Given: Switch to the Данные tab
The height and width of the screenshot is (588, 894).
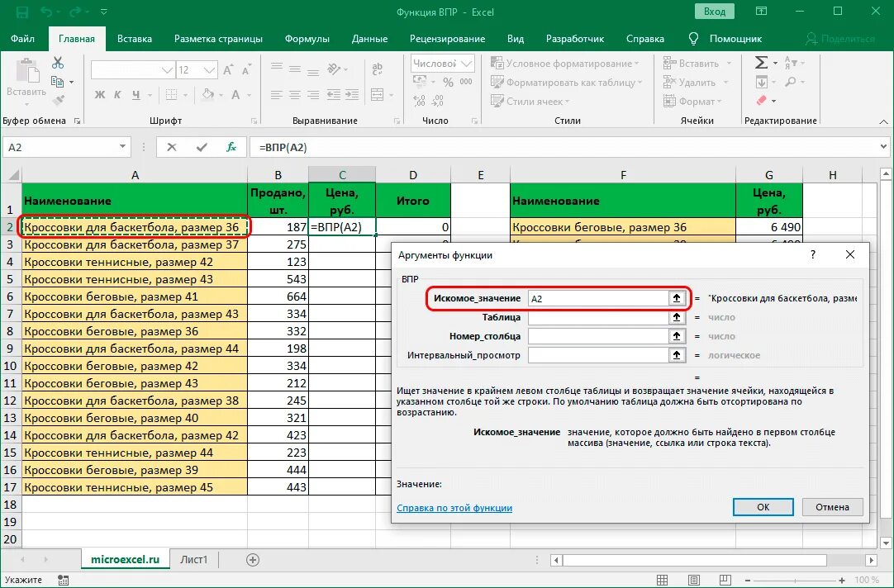Looking at the screenshot, I should 369,39.
